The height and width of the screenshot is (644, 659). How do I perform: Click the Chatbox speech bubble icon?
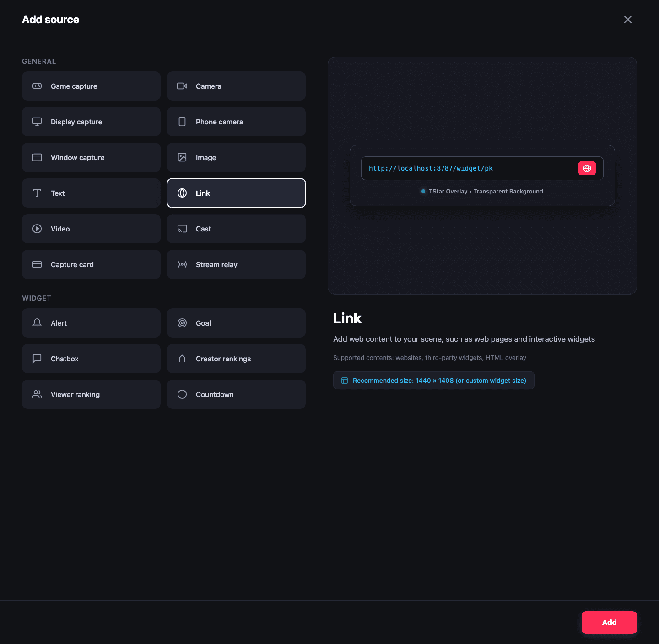click(x=37, y=359)
